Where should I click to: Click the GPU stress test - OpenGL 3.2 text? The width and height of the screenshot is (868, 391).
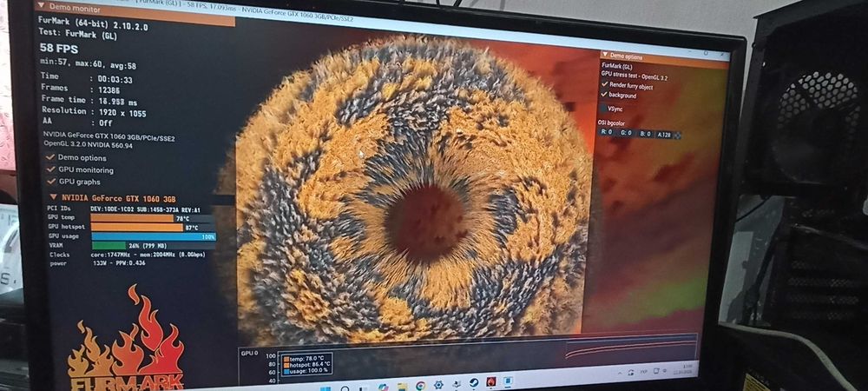635,77
